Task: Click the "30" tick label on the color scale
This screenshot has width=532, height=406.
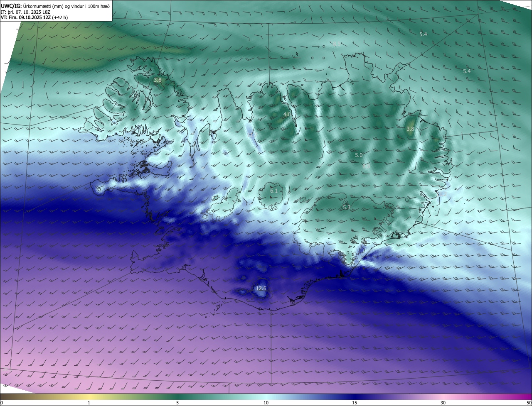Action: 443,403
